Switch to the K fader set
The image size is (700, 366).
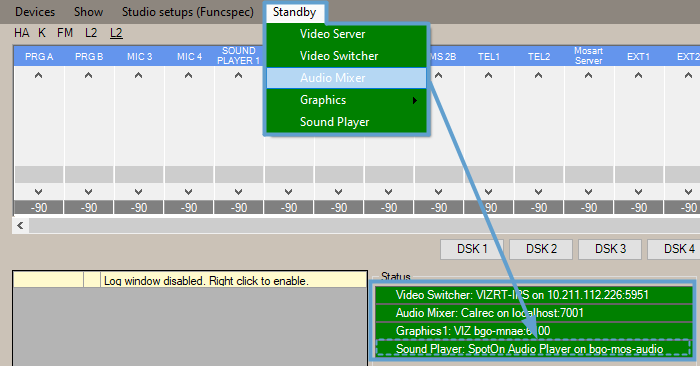(x=42, y=33)
